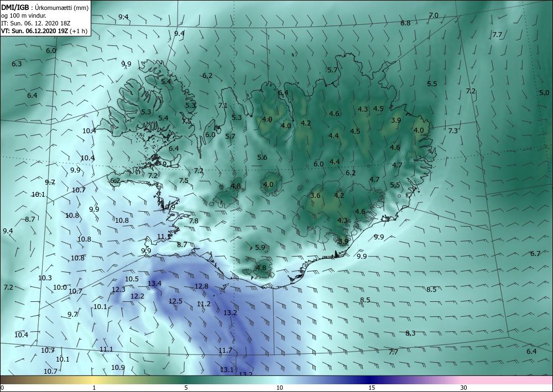Click the legend tick label 15
Screen dimensions: 553x392
(372, 388)
